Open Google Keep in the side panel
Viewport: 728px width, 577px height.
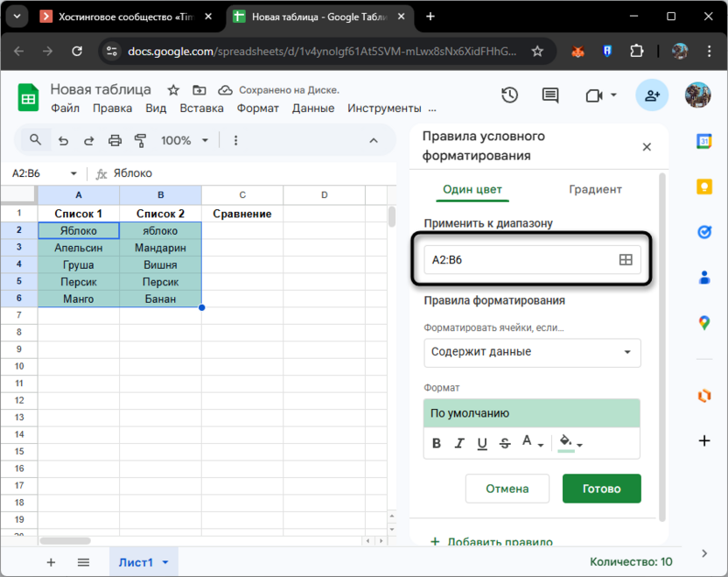coord(705,186)
